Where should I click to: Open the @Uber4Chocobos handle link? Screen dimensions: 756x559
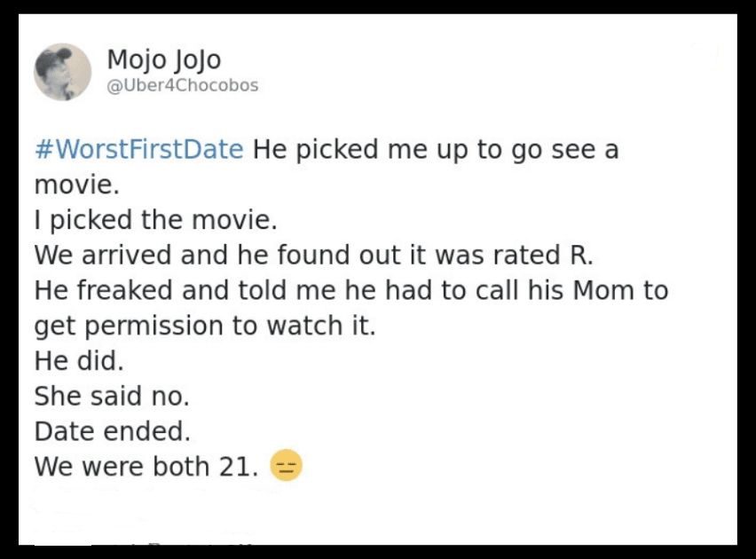pyautogui.click(x=182, y=85)
